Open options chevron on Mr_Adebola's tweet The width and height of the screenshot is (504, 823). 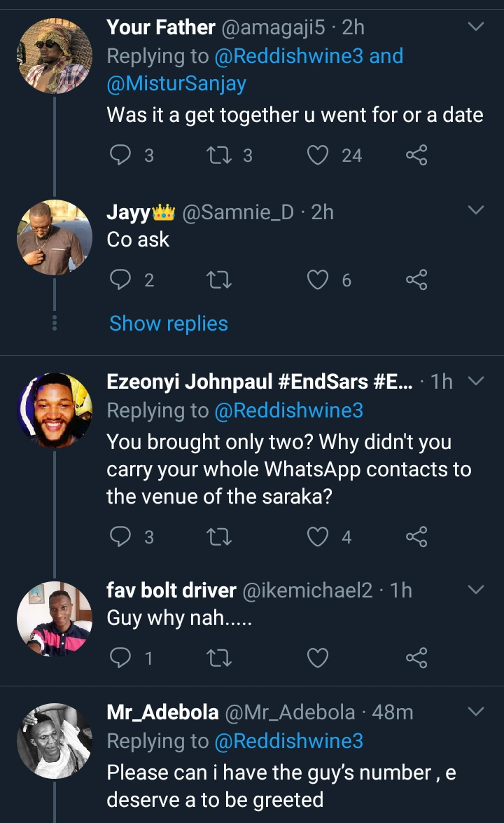click(x=475, y=712)
